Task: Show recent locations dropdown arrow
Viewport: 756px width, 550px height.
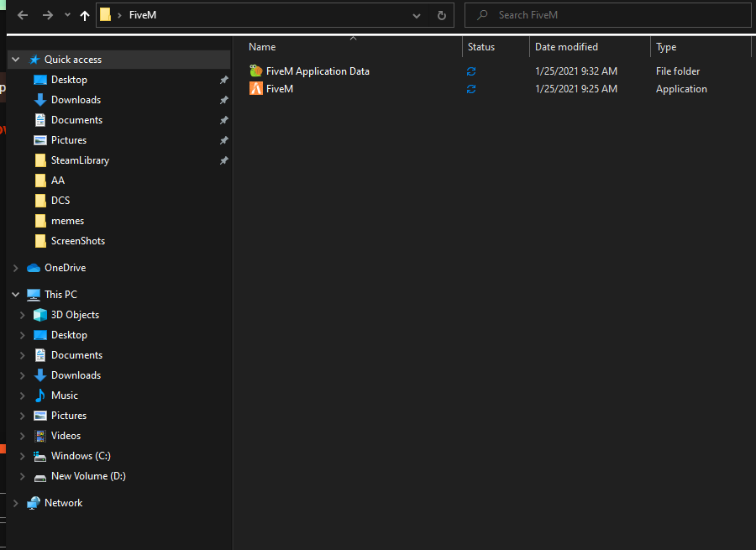Action: coord(67,15)
